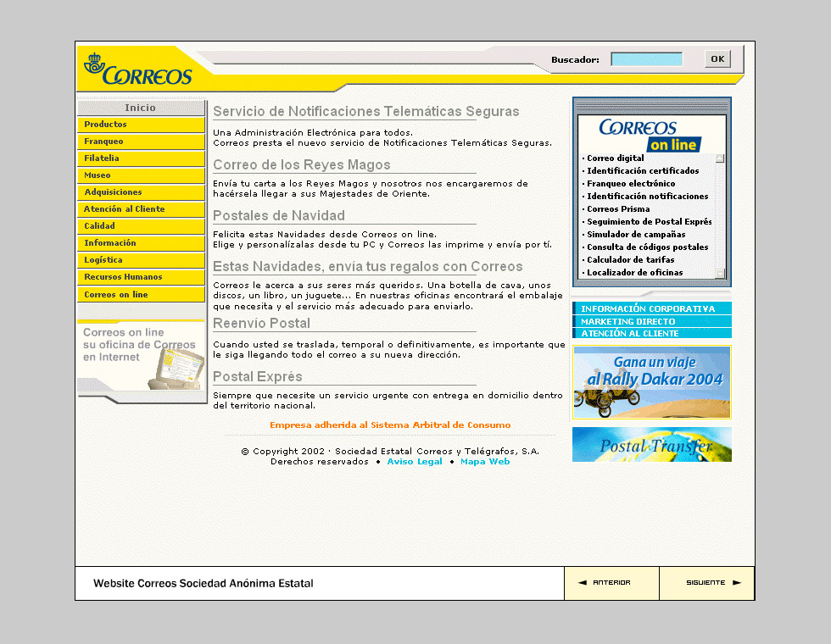Image resolution: width=831 pixels, height=644 pixels.
Task: Open the Aviso Legal link
Action: pyautogui.click(x=415, y=461)
